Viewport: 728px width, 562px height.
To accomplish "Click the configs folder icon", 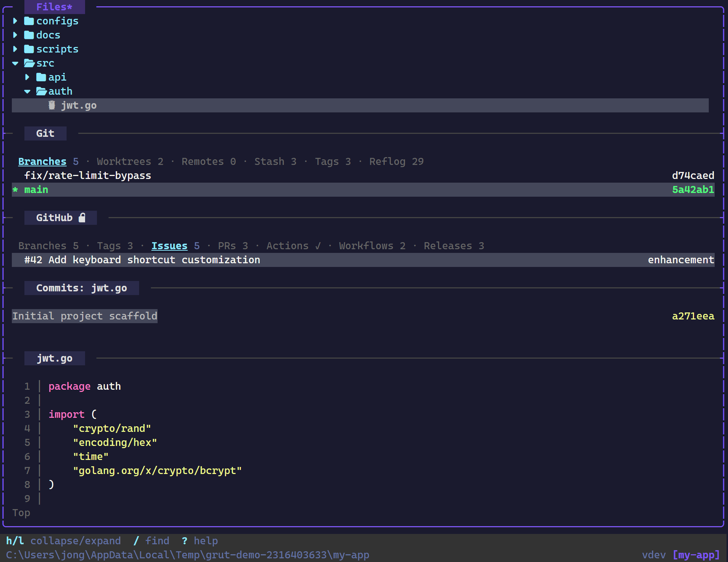I will tap(30, 21).
